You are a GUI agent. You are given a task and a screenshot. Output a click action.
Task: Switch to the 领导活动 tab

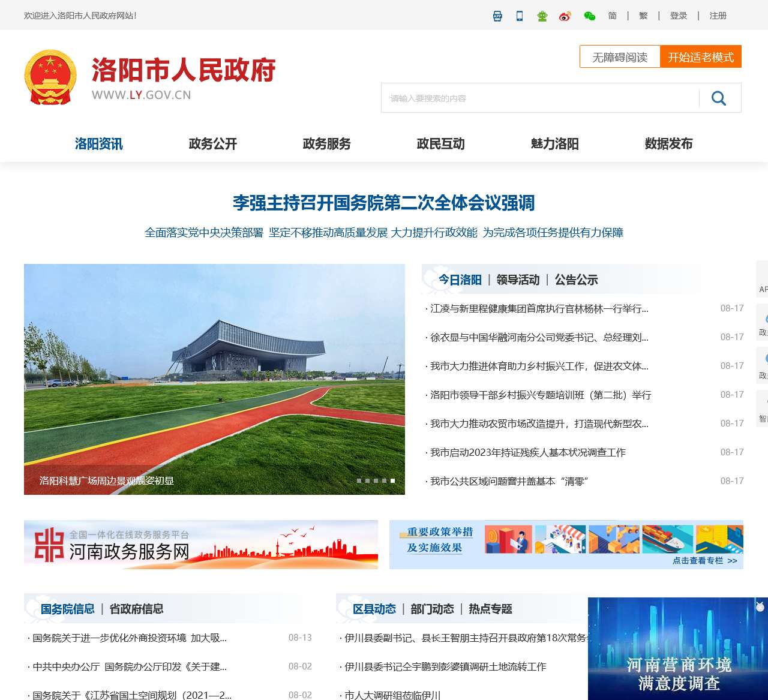518,280
